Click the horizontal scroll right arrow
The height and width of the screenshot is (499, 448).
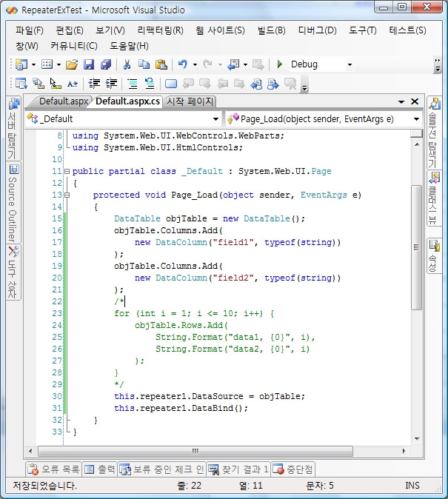point(404,451)
